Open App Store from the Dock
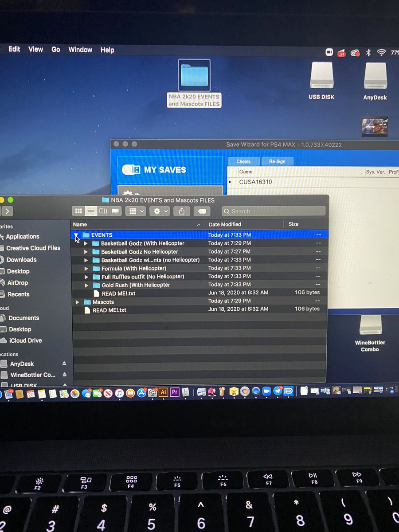 (141, 393)
